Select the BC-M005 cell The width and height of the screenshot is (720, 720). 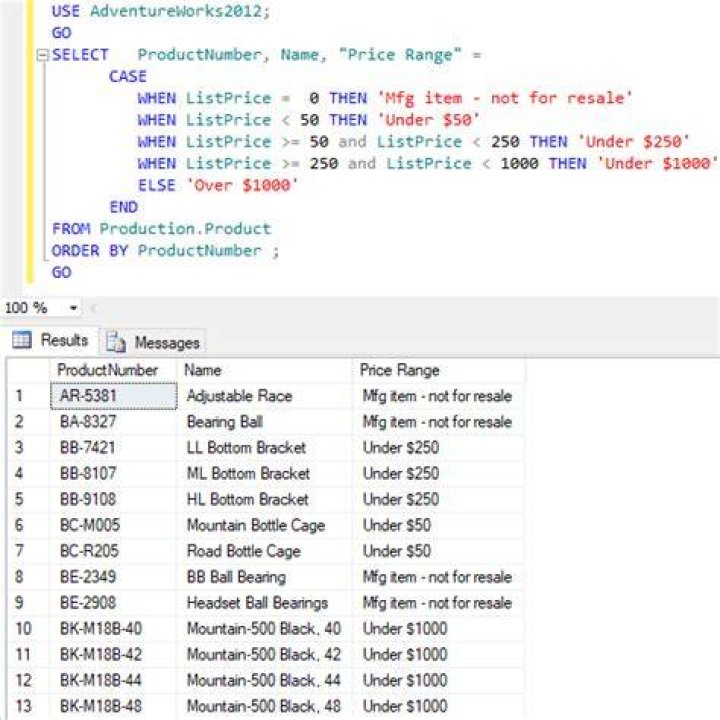tap(113, 525)
